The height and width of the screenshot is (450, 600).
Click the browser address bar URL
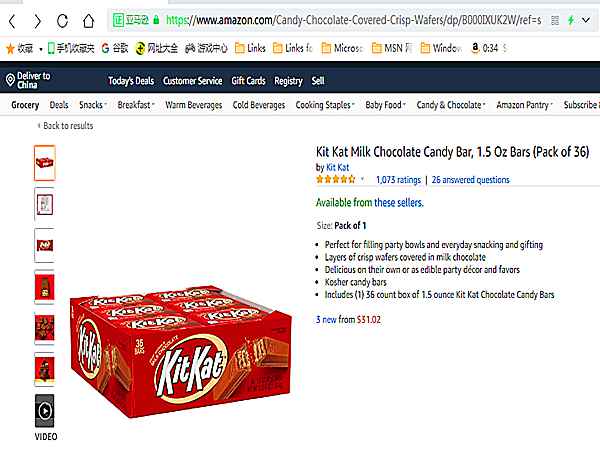[x=340, y=20]
